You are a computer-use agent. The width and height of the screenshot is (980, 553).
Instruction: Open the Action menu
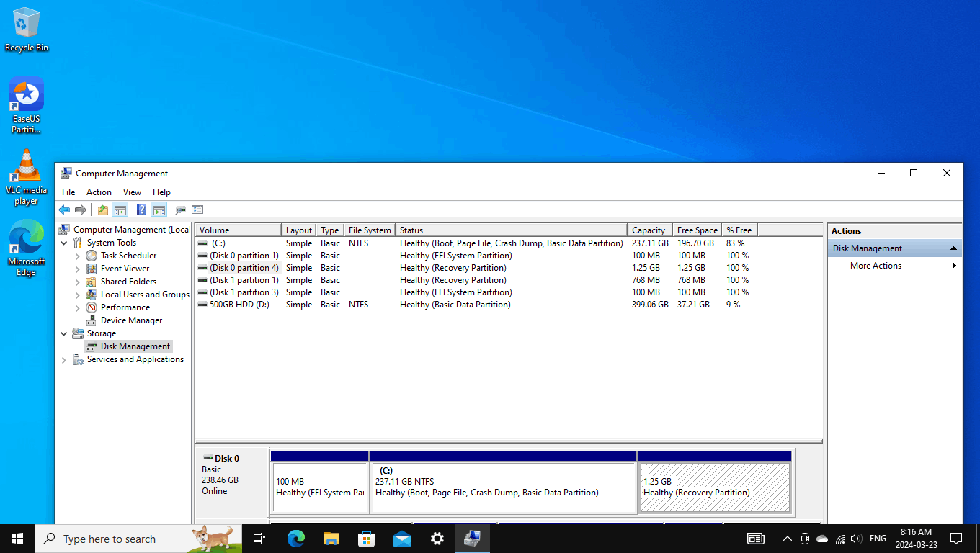click(x=99, y=192)
